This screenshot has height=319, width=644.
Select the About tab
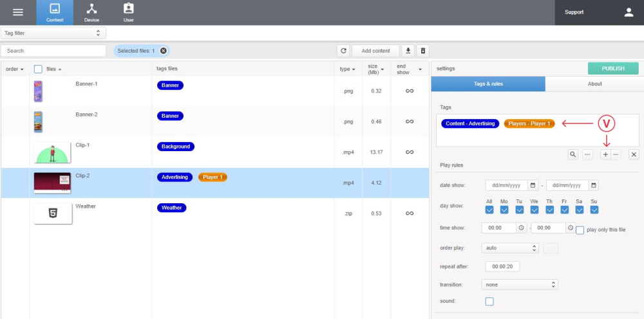coord(594,84)
